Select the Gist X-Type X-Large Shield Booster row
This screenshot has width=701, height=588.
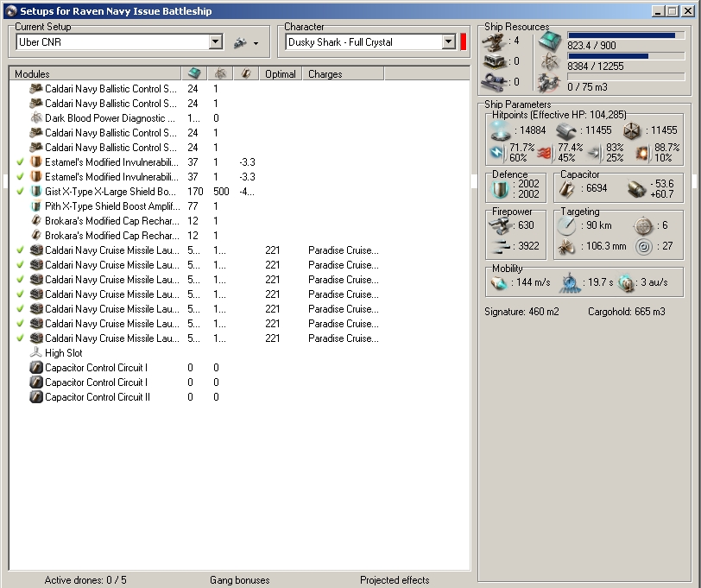coord(239,192)
